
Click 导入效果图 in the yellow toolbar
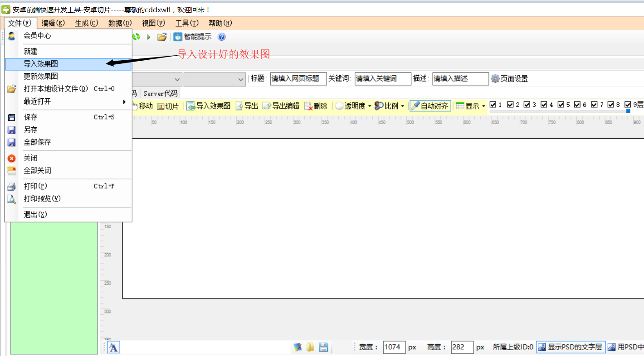(x=209, y=106)
